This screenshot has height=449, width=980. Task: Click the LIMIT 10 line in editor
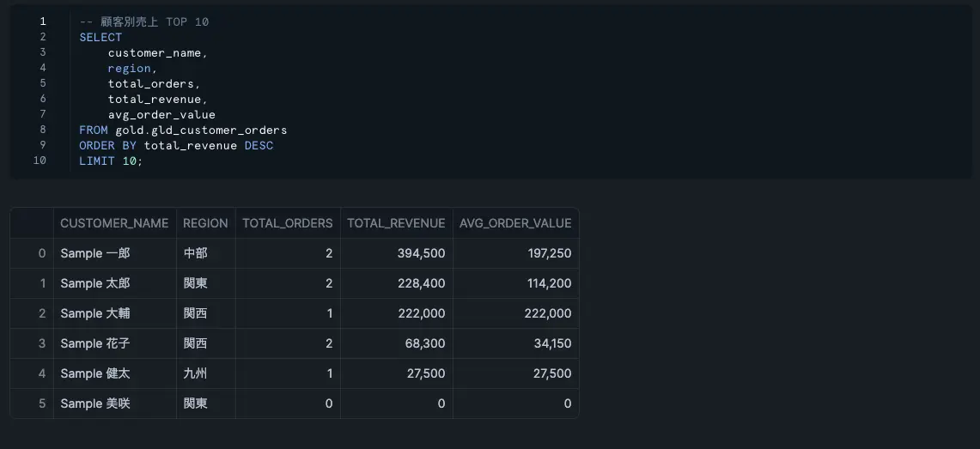click(111, 161)
